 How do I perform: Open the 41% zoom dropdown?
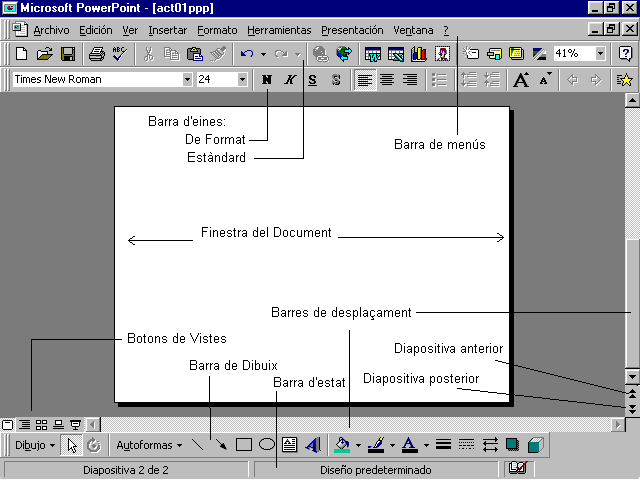click(600, 54)
